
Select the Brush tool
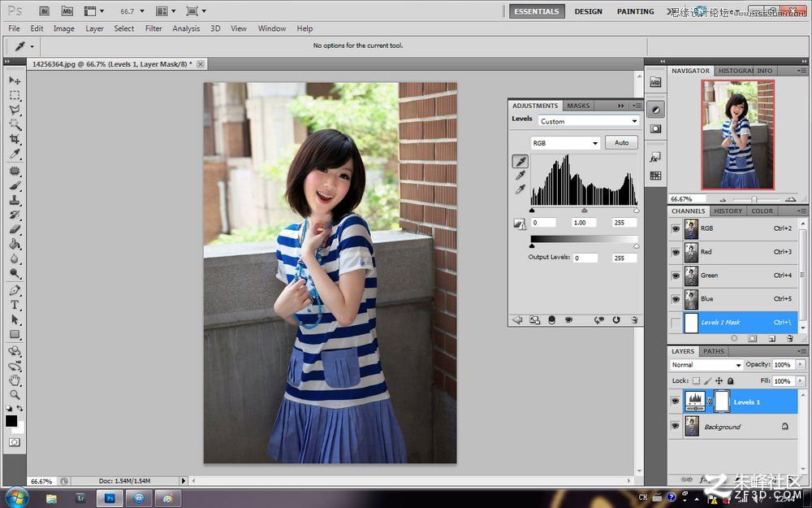pyautogui.click(x=15, y=185)
